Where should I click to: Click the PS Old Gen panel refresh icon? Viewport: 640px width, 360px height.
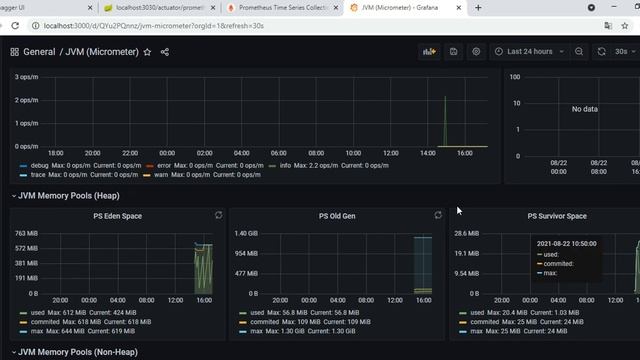tap(438, 215)
